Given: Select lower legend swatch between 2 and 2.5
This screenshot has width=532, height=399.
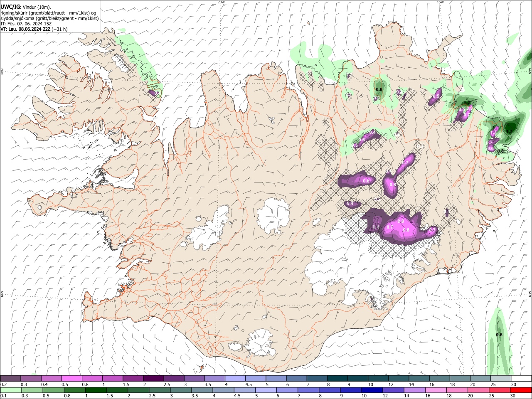Looking at the screenshot, I should pyautogui.click(x=138, y=390).
